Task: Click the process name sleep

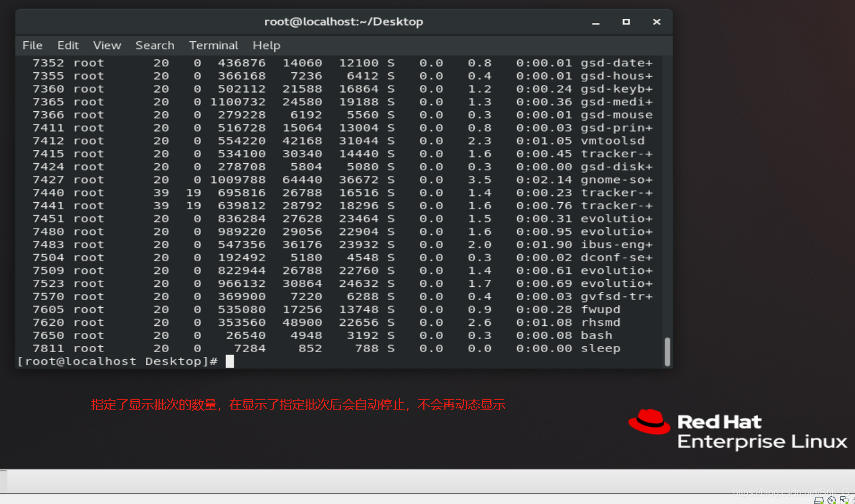Action: (x=600, y=349)
